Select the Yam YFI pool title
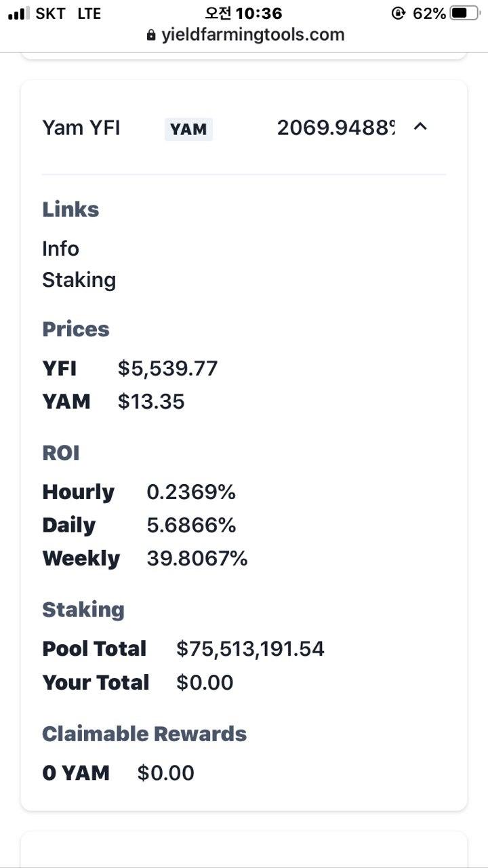The width and height of the screenshot is (488, 868). pyautogui.click(x=81, y=127)
